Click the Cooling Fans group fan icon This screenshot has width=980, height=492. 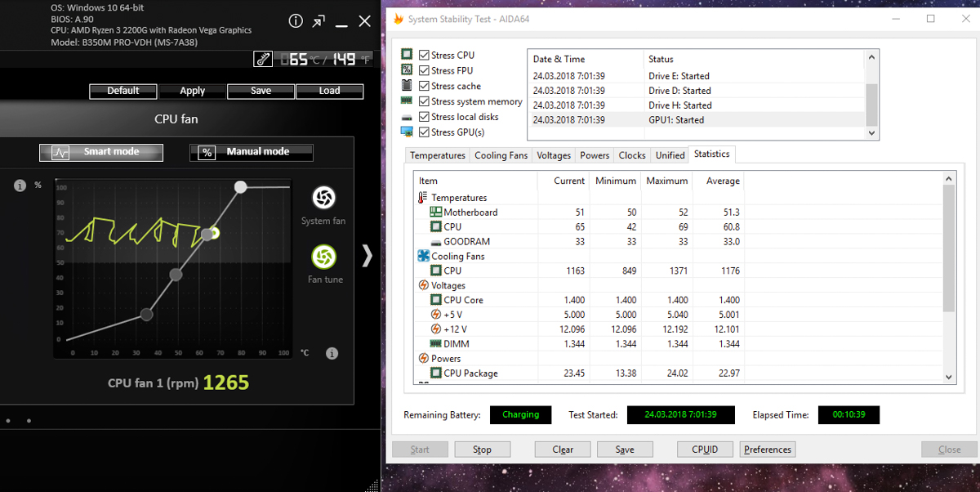click(x=423, y=256)
